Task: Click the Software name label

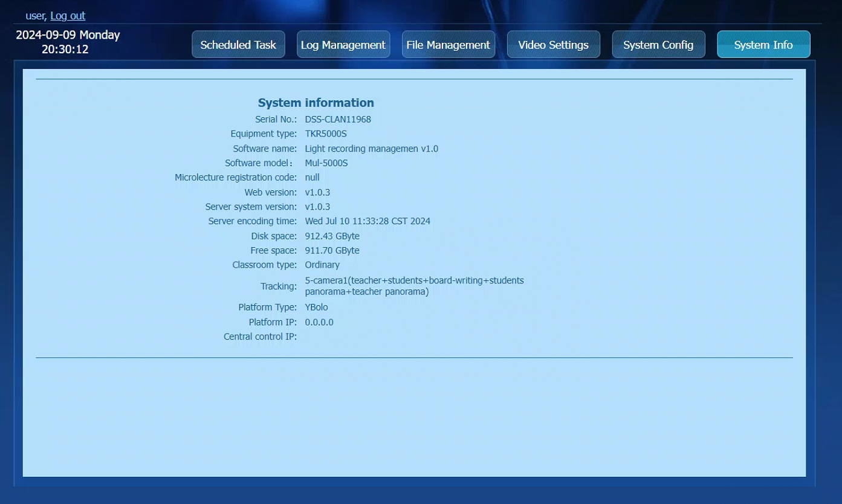Action: coord(265,149)
